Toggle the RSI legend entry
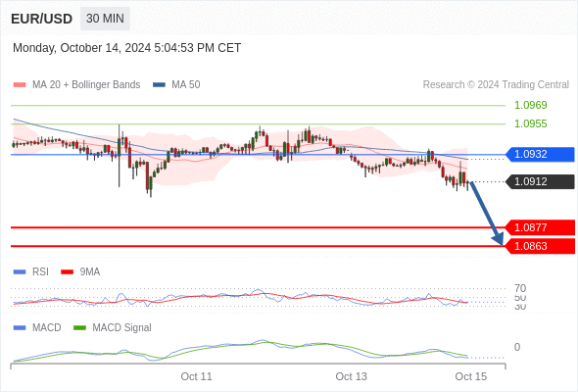This screenshot has width=578, height=392. [x=31, y=271]
